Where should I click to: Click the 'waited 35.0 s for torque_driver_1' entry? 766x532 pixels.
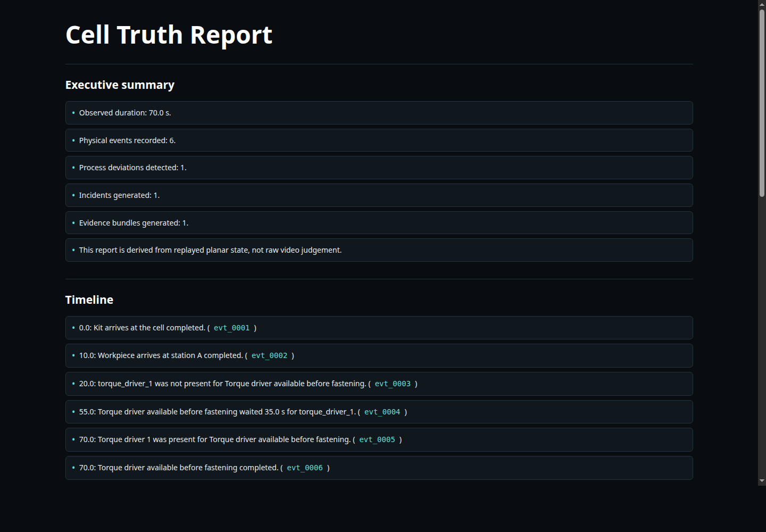point(379,412)
